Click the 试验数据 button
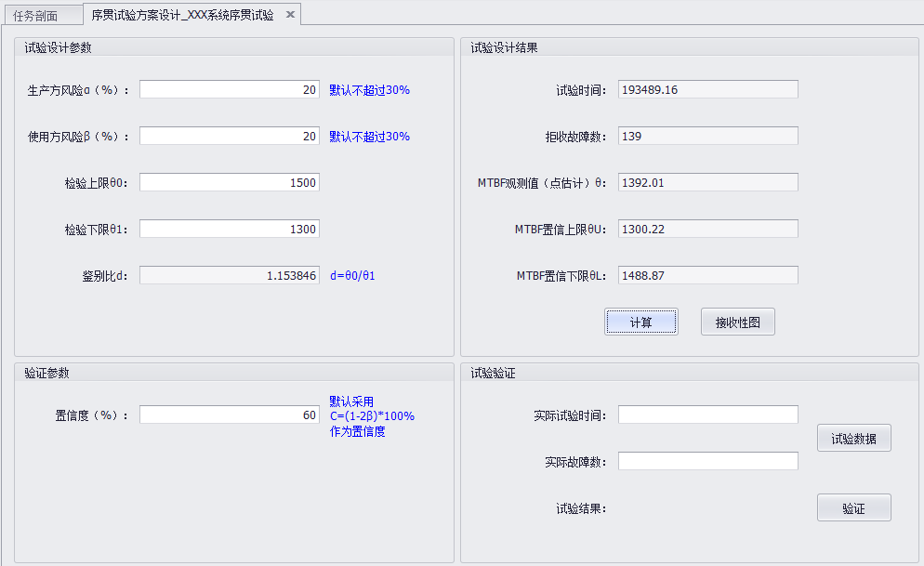This screenshot has width=924, height=566. click(853, 437)
